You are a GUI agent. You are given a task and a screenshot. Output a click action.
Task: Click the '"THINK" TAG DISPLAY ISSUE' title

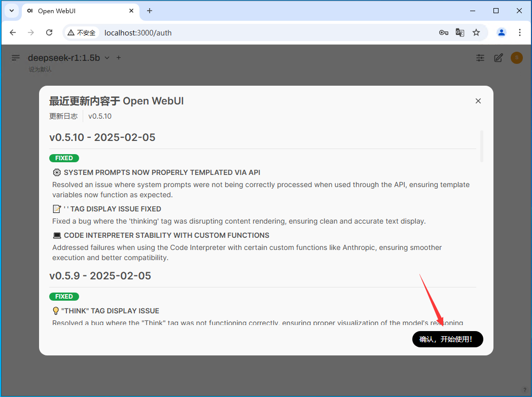pos(110,311)
